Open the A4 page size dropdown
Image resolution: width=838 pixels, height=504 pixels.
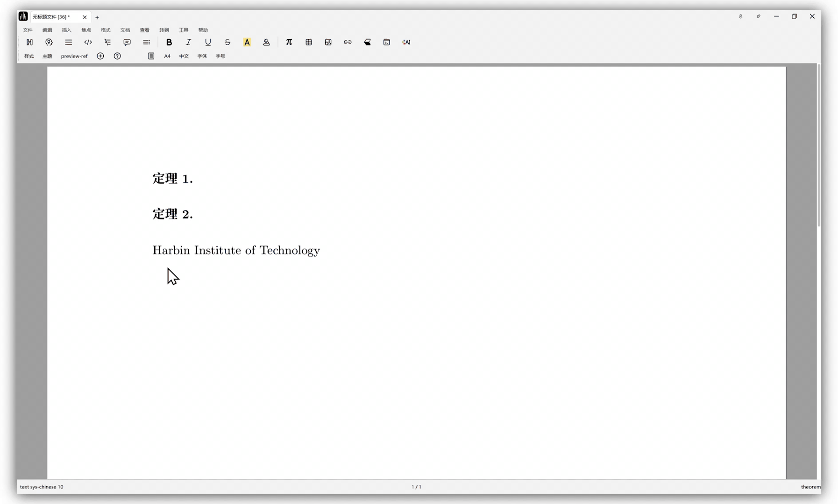(167, 56)
